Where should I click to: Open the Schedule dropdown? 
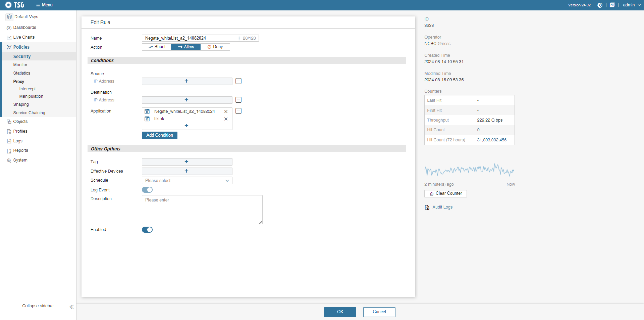(x=187, y=181)
